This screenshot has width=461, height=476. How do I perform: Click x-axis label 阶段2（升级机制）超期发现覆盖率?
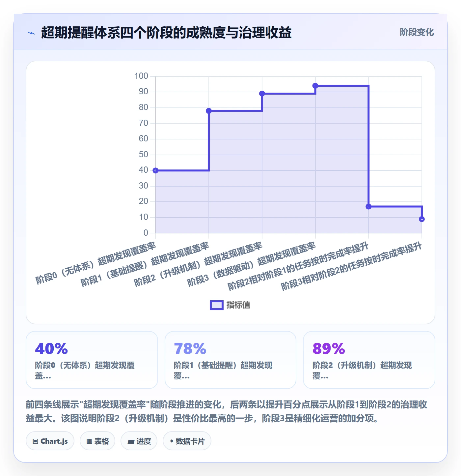(198, 264)
